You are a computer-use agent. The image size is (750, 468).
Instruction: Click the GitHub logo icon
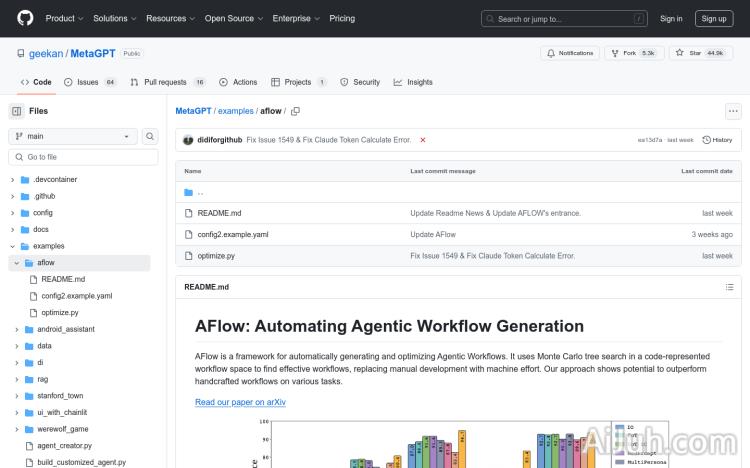25,18
